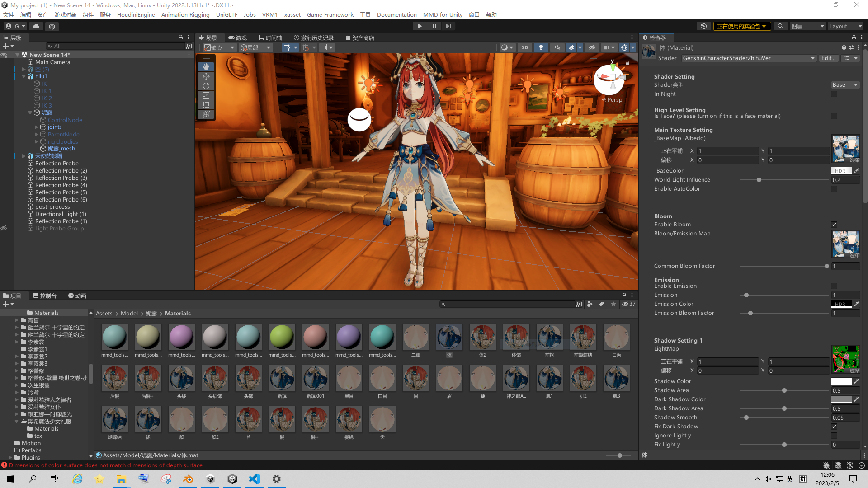This screenshot has height=488, width=868.
Task: Pick _BaseColor with the eyedropper
Action: (x=856, y=171)
